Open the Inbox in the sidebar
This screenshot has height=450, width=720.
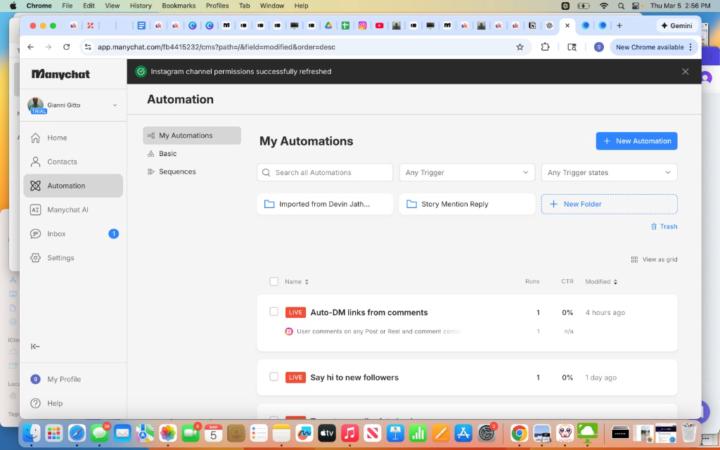pos(59,233)
